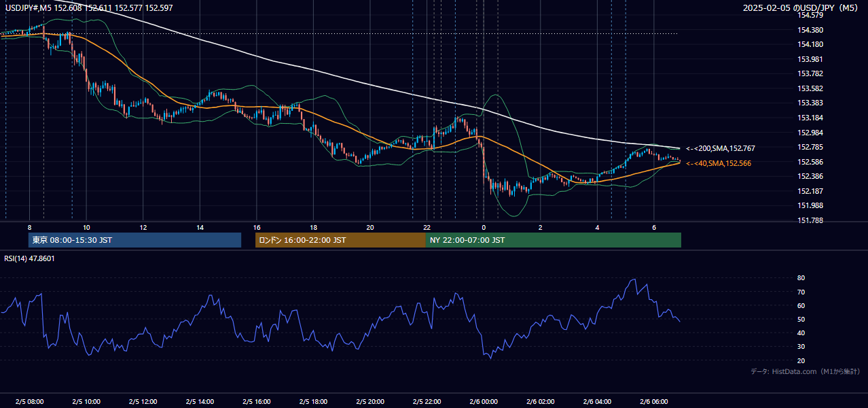Viewport: 868px width, 408px height.
Task: Click price axis label 152.785
Action: (x=810, y=147)
